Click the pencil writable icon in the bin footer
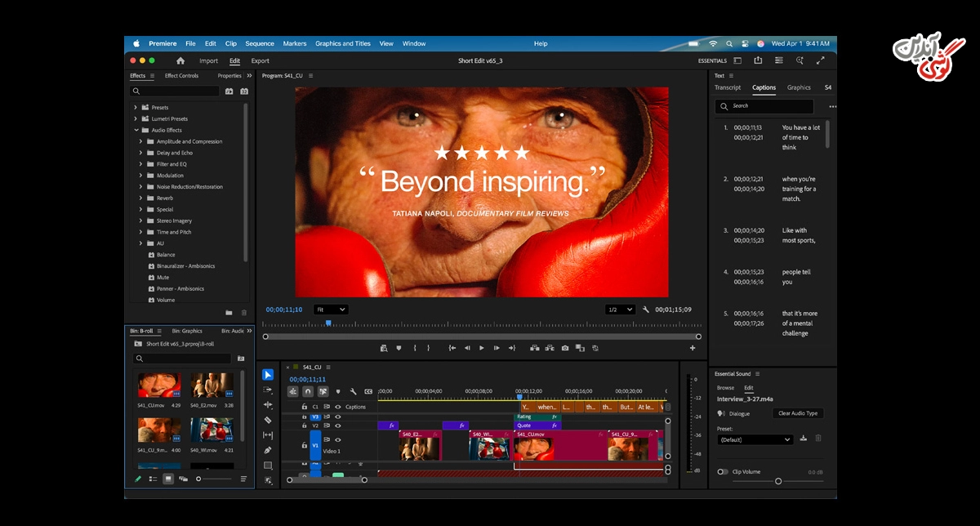980x526 pixels. click(x=138, y=479)
